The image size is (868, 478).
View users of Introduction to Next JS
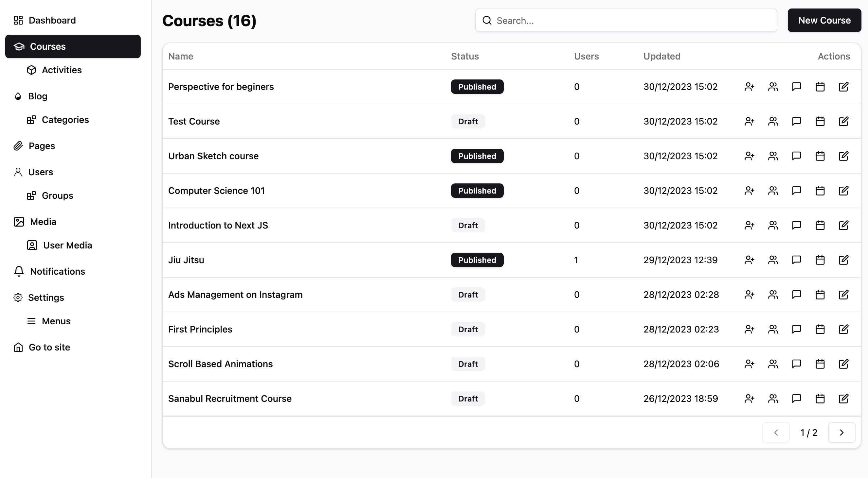773,225
